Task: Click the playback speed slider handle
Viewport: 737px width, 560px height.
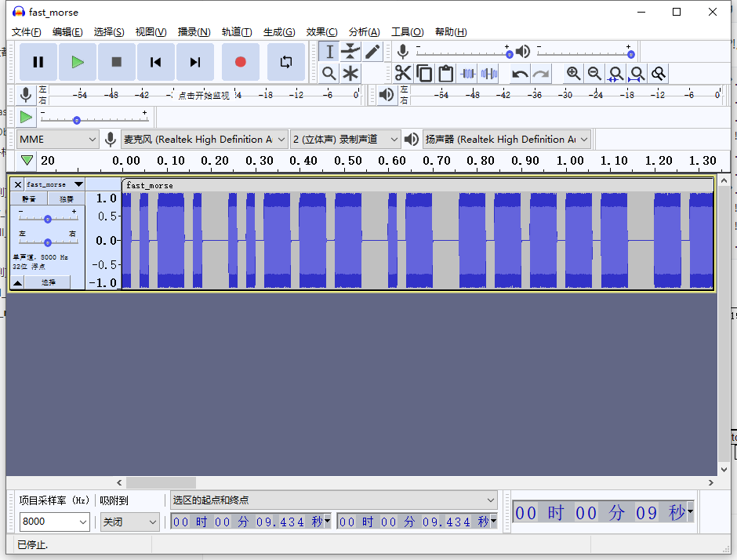Action: tap(76, 120)
